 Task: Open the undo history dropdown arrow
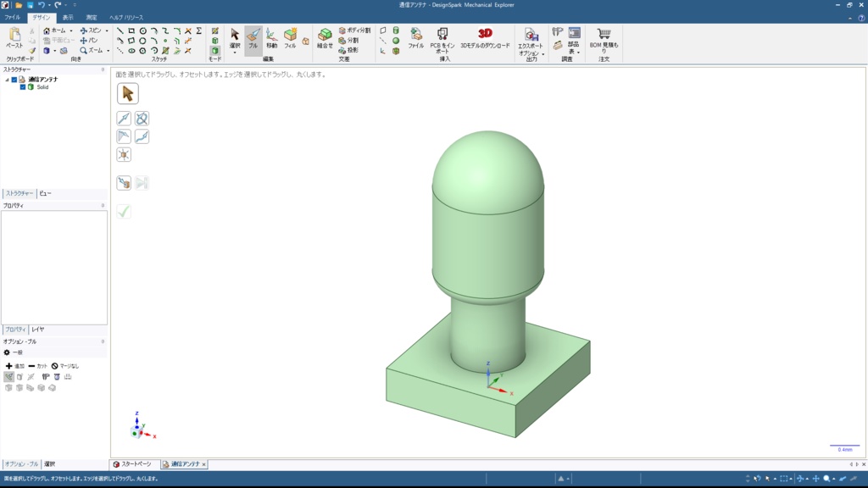(48, 5)
